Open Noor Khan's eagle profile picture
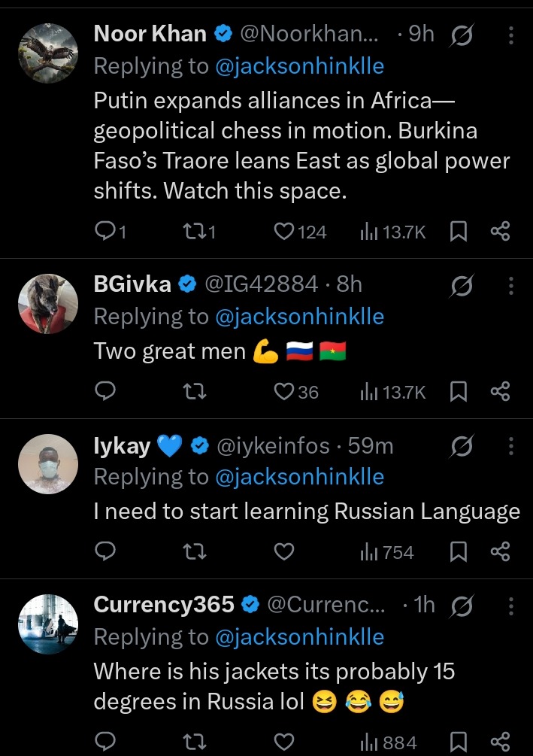Viewport: 533px width, 756px height. pos(48,53)
